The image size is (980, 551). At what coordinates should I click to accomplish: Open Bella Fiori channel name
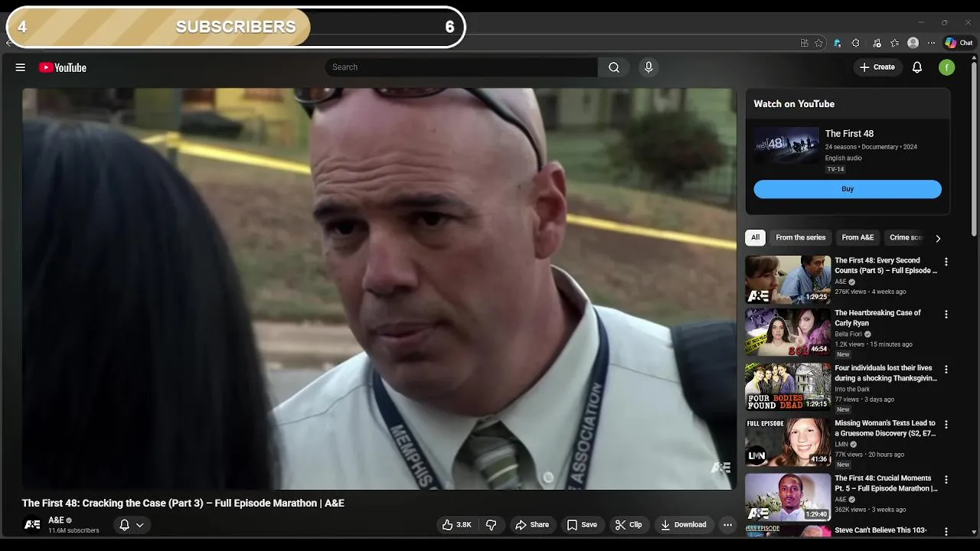click(848, 334)
